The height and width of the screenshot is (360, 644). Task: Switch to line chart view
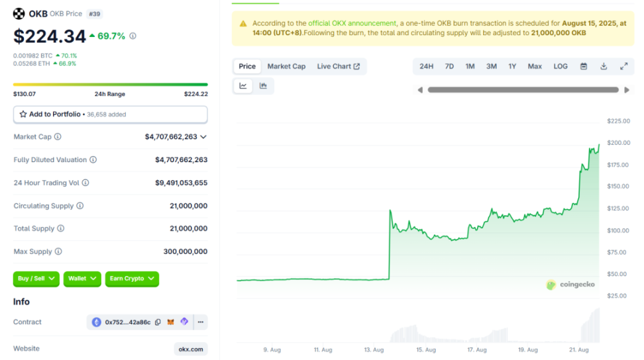tap(243, 85)
